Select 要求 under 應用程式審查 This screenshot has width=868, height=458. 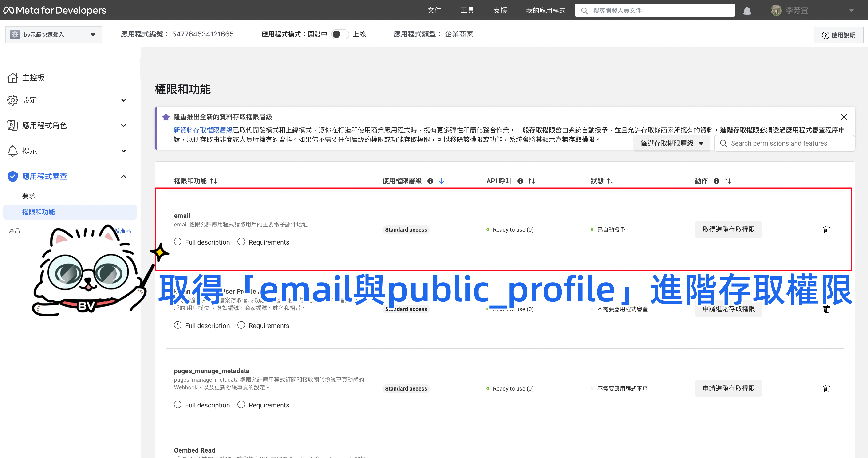[x=29, y=196]
